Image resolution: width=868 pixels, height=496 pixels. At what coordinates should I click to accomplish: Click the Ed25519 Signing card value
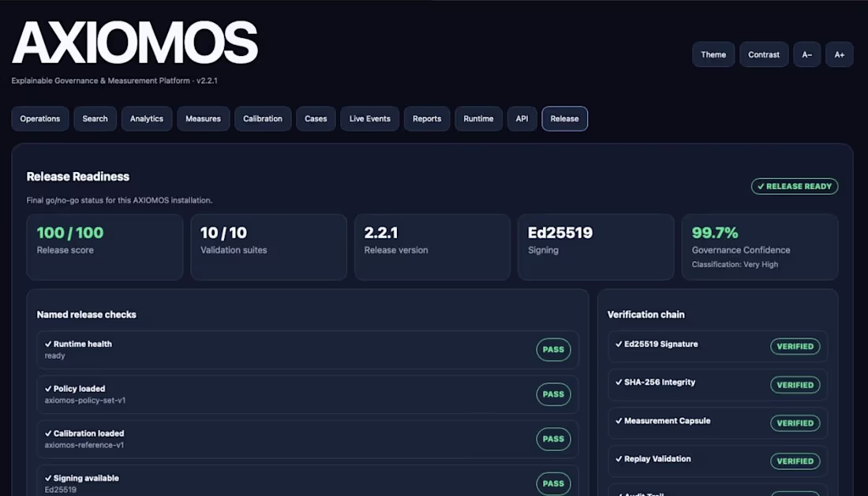coord(560,233)
